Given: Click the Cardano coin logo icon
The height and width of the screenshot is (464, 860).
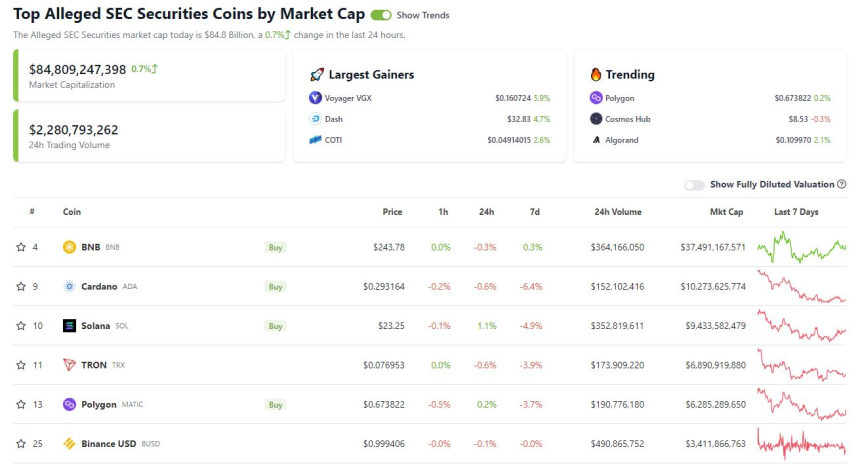Looking at the screenshot, I should [70, 286].
